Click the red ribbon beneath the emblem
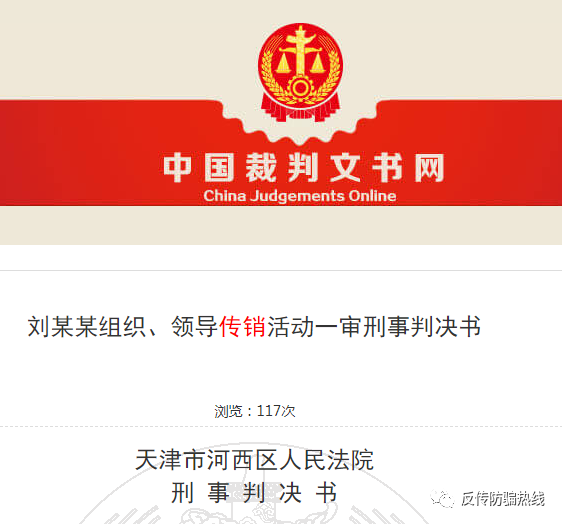The height and width of the screenshot is (524, 562). pos(300,109)
